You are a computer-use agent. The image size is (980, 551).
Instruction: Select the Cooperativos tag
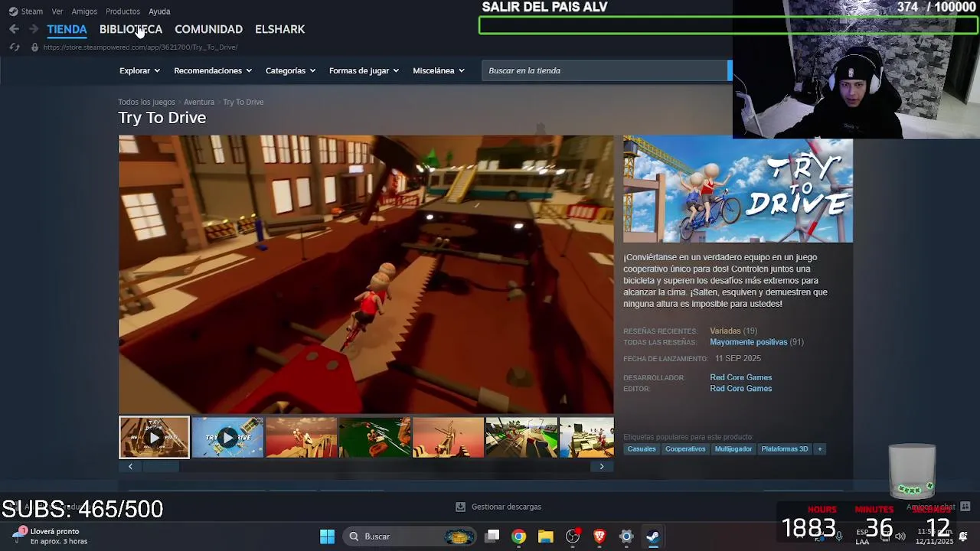(x=685, y=449)
